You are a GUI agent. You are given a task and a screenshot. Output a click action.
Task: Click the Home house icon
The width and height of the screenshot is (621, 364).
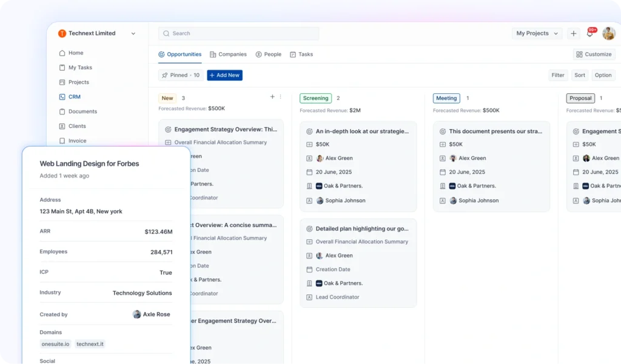click(x=62, y=53)
